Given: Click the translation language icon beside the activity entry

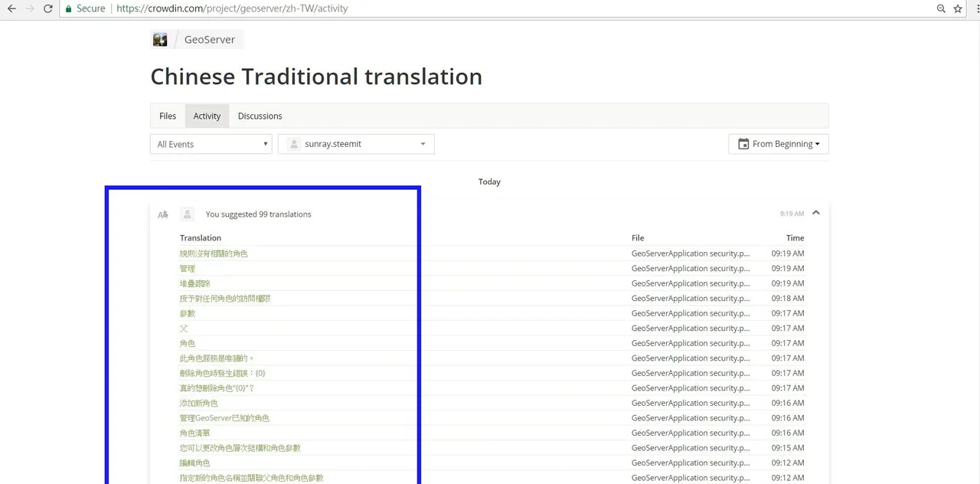Looking at the screenshot, I should (x=163, y=214).
